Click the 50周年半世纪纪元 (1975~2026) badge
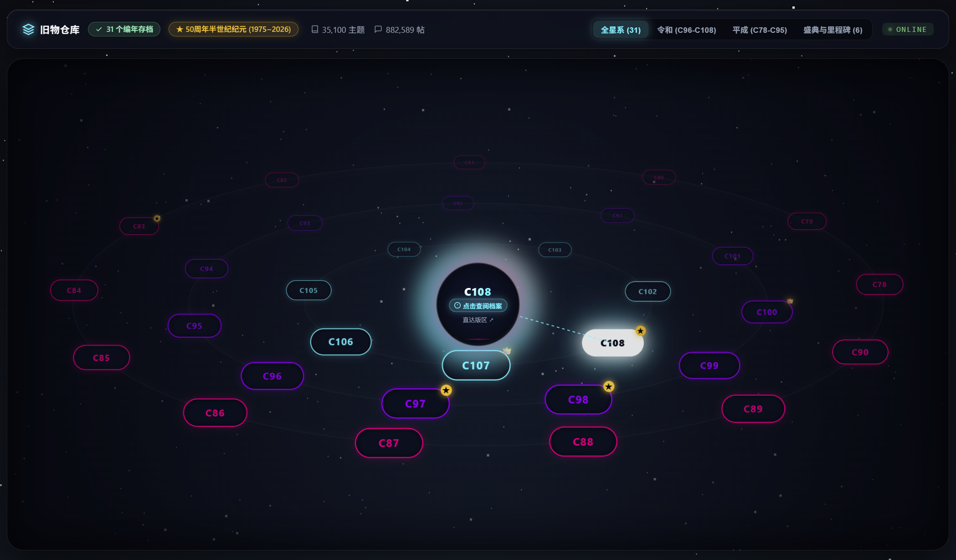 (x=233, y=29)
